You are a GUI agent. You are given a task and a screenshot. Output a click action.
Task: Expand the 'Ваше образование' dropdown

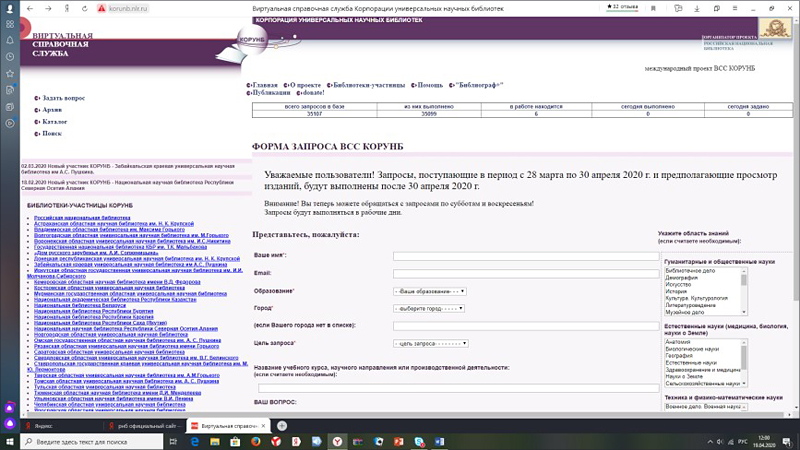(x=429, y=291)
